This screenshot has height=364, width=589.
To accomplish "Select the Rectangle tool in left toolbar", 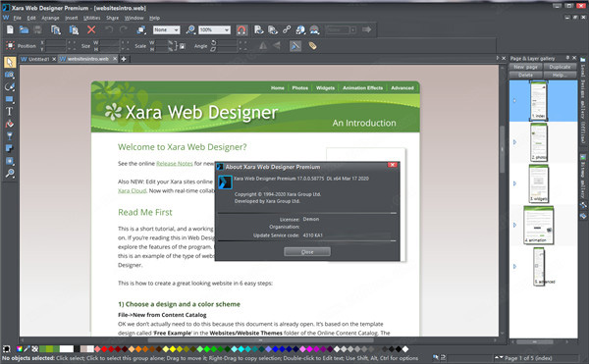I will point(10,99).
